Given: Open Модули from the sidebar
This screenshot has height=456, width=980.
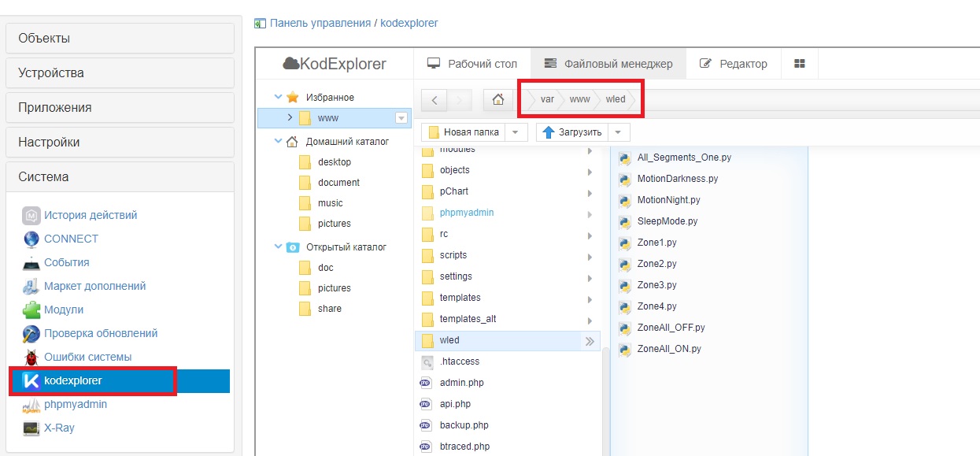Looking at the screenshot, I should point(64,310).
